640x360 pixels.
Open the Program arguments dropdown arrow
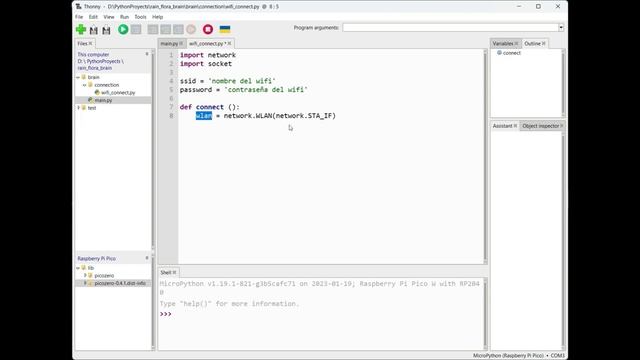click(x=561, y=28)
